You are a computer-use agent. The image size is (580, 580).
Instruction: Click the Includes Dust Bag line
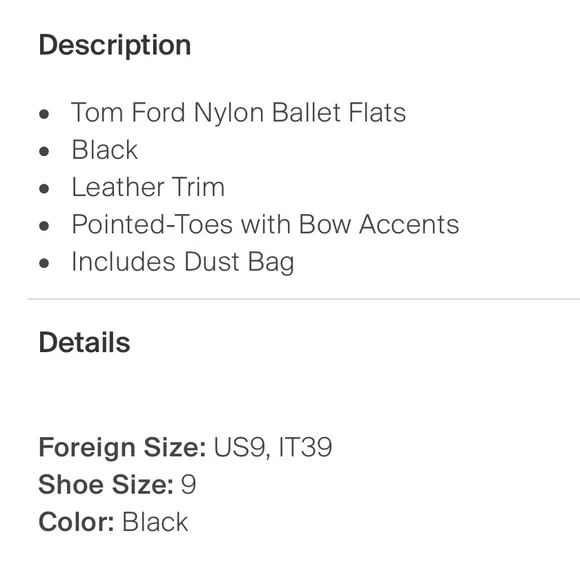[x=183, y=262]
